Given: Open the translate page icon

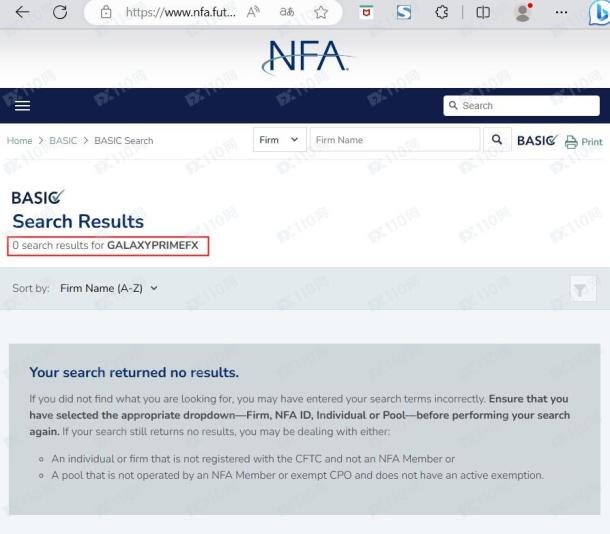Looking at the screenshot, I should [287, 12].
